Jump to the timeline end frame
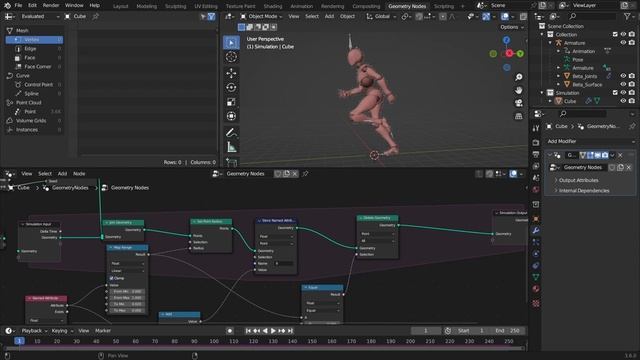Viewport: 640px width, 360px height. tap(290, 331)
